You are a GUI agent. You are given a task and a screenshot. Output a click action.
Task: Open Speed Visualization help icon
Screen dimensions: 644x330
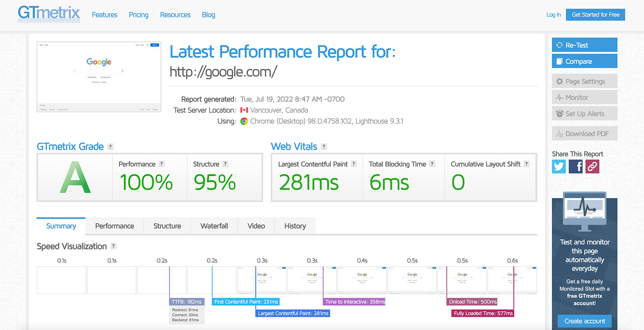(x=114, y=246)
